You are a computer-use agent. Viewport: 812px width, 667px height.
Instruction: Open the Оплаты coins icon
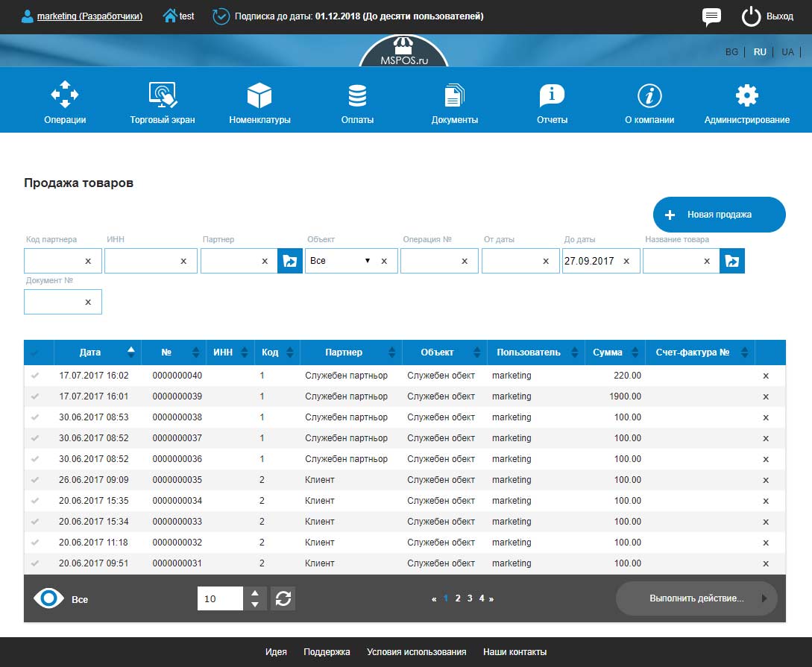coord(357,95)
